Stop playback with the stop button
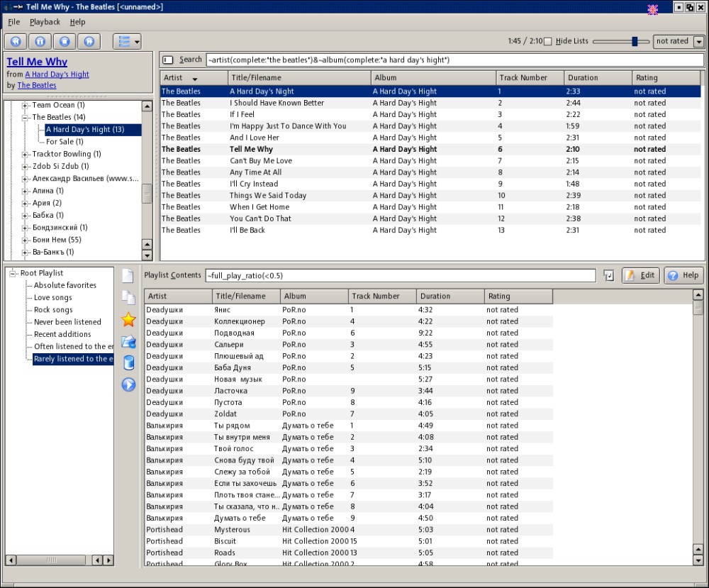This screenshot has width=709, height=588. [x=65, y=42]
